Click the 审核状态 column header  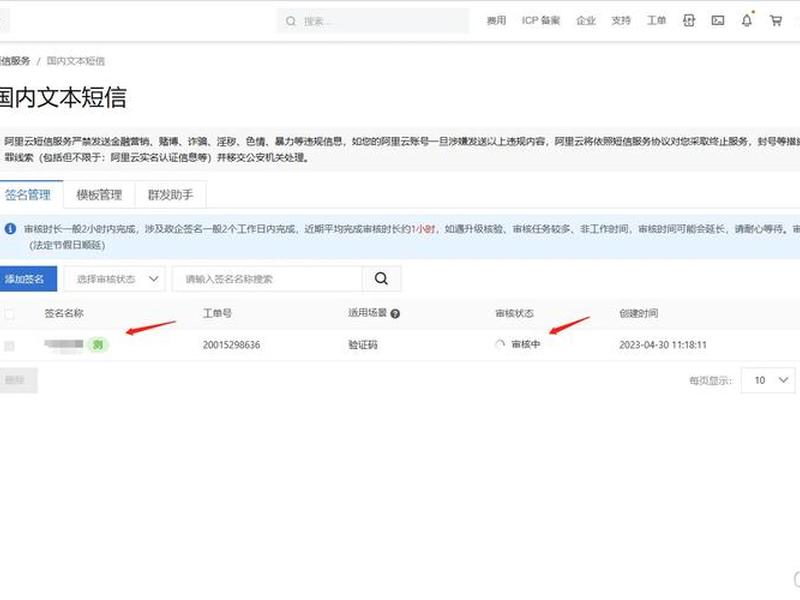[514, 313]
